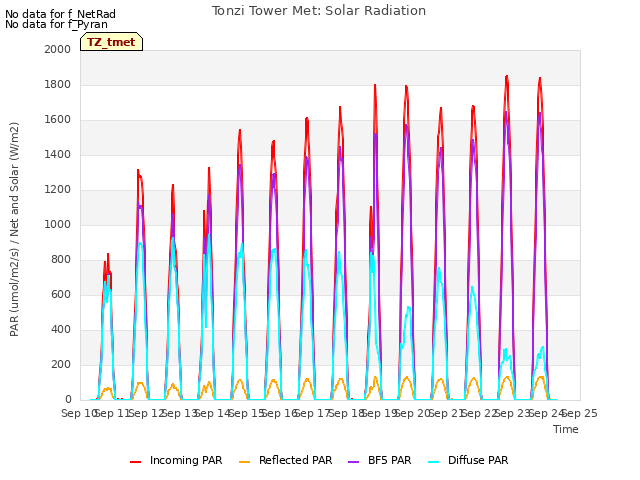Select the Incoming PAR legend label

[186, 460]
